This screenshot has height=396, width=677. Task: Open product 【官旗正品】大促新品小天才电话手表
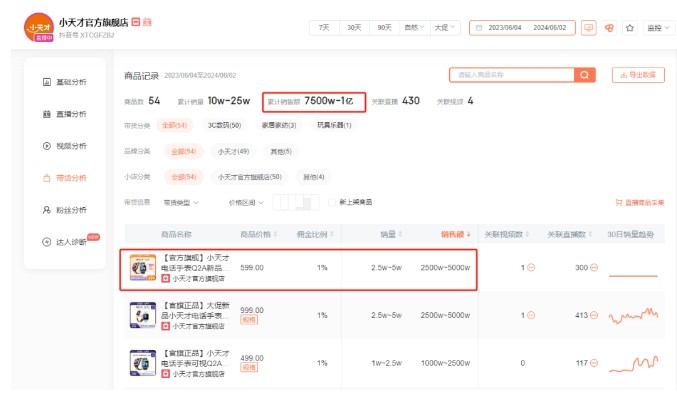click(196, 310)
